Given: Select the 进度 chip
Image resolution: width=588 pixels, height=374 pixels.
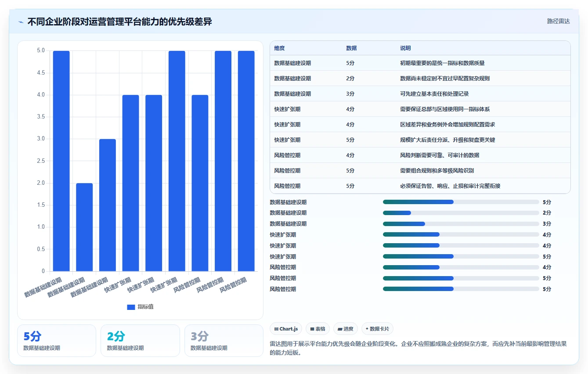Looking at the screenshot, I should (345, 329).
